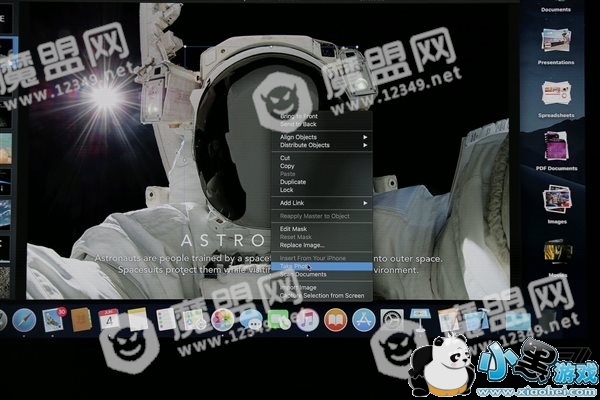
Task: Choose Edit Mask from context menu
Action: pyautogui.click(x=322, y=229)
